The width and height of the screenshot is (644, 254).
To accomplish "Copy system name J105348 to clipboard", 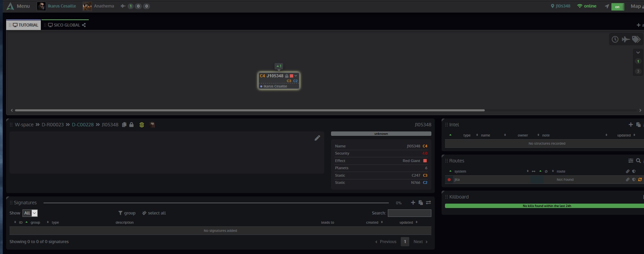I will coord(124,125).
